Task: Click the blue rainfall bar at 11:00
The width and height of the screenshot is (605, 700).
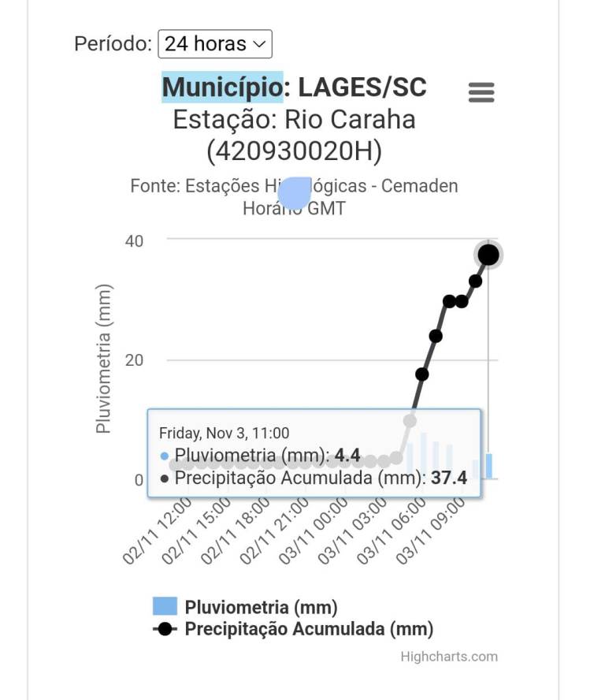Action: 489,466
